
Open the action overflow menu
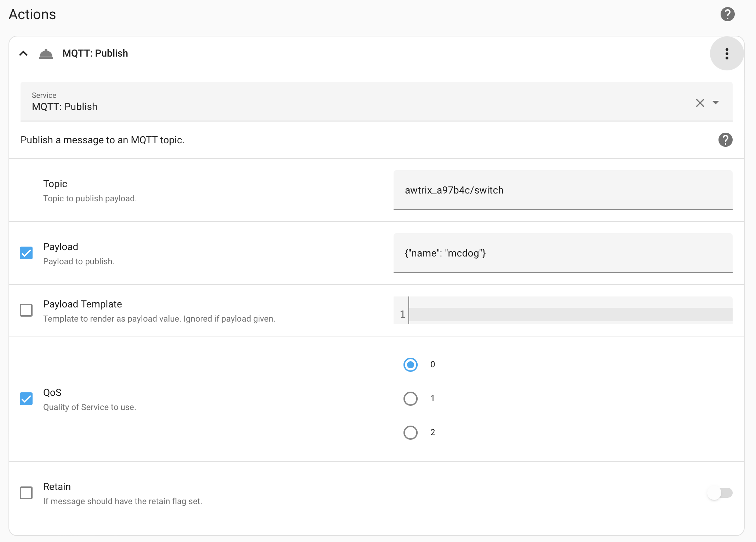(727, 53)
